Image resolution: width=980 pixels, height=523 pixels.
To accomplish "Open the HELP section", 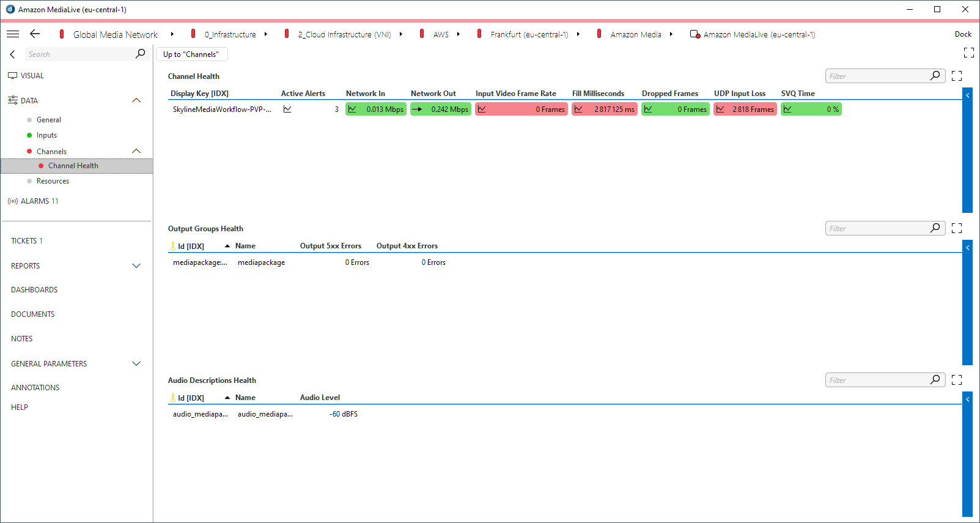I will point(20,407).
